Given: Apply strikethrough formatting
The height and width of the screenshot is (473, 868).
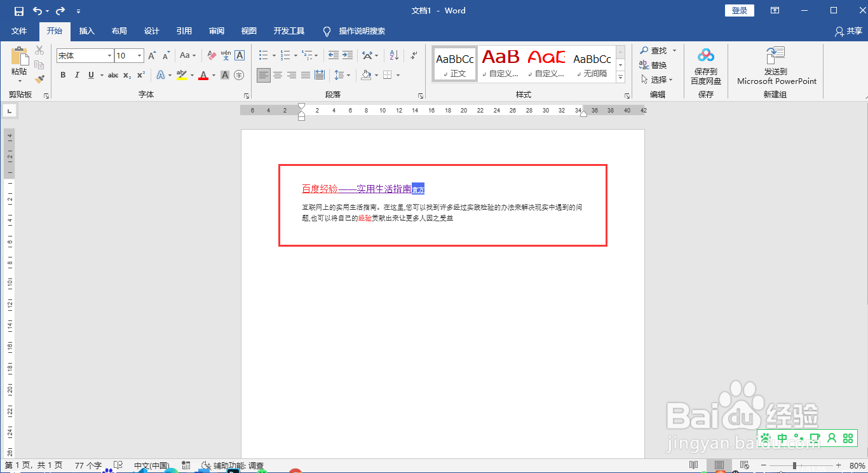Looking at the screenshot, I should coord(113,75).
